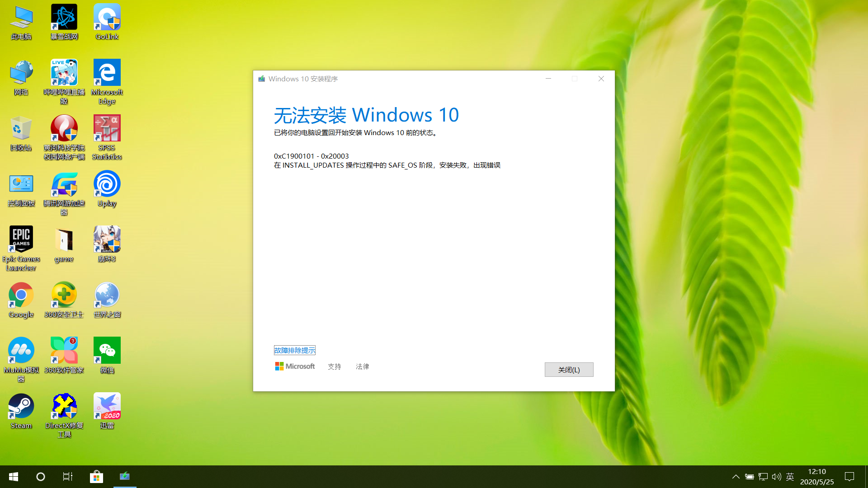Image resolution: width=868 pixels, height=488 pixels.
Task: Open the 支持 support link
Action: tap(335, 366)
